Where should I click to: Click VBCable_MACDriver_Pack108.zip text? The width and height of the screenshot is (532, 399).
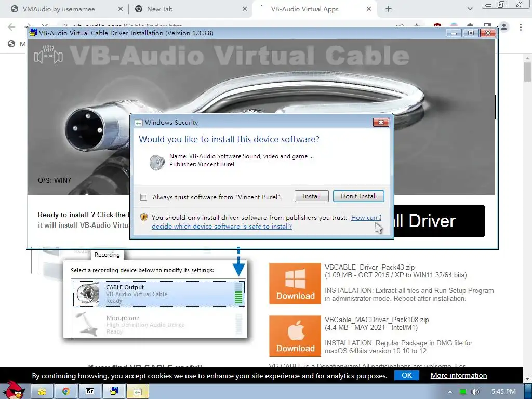coord(377,320)
